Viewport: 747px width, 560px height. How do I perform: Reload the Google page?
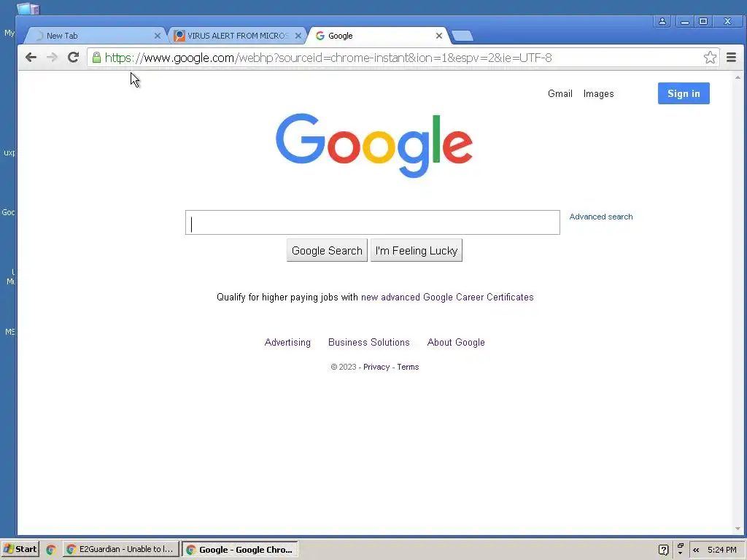[x=73, y=58]
